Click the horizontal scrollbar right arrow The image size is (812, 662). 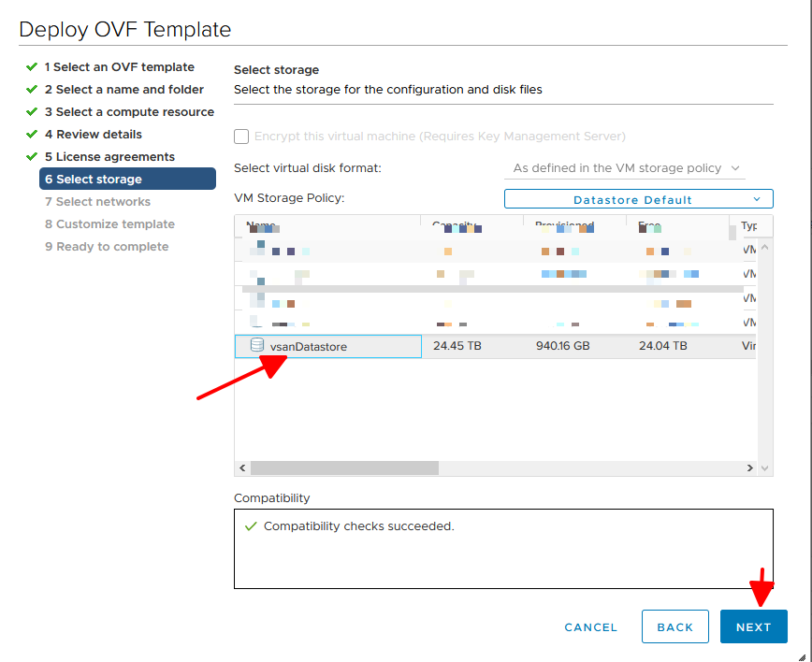point(749,468)
